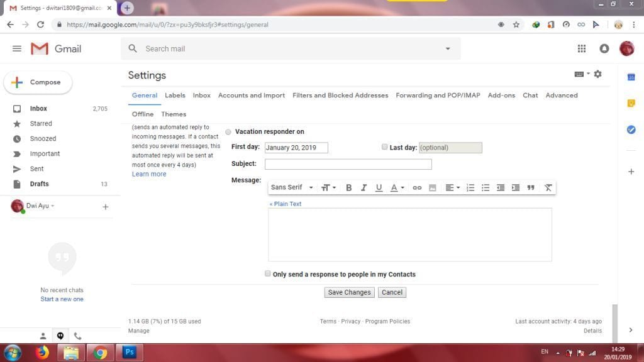Click the Remove formatting icon
This screenshot has height=362, width=644.
[x=548, y=187]
